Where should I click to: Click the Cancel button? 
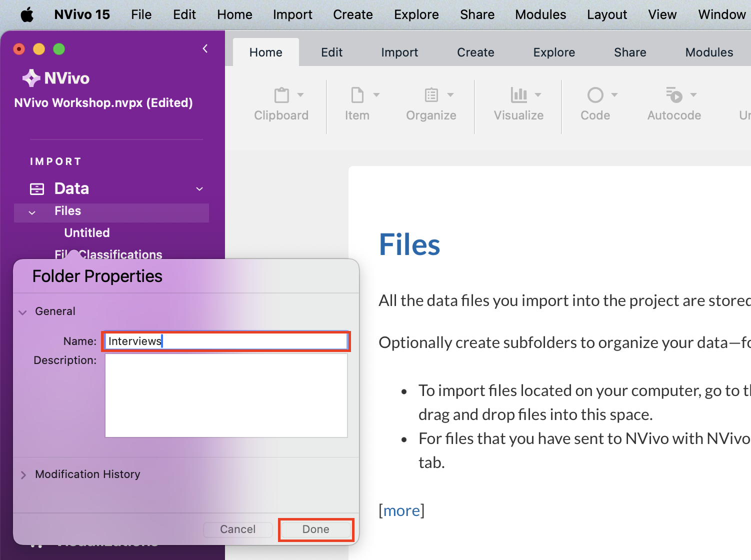click(x=237, y=529)
